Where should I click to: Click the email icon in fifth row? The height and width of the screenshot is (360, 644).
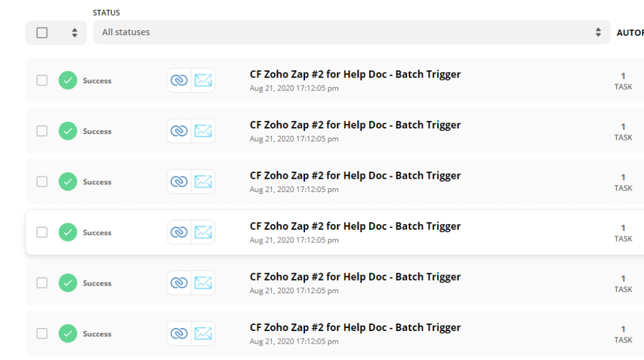tap(203, 283)
